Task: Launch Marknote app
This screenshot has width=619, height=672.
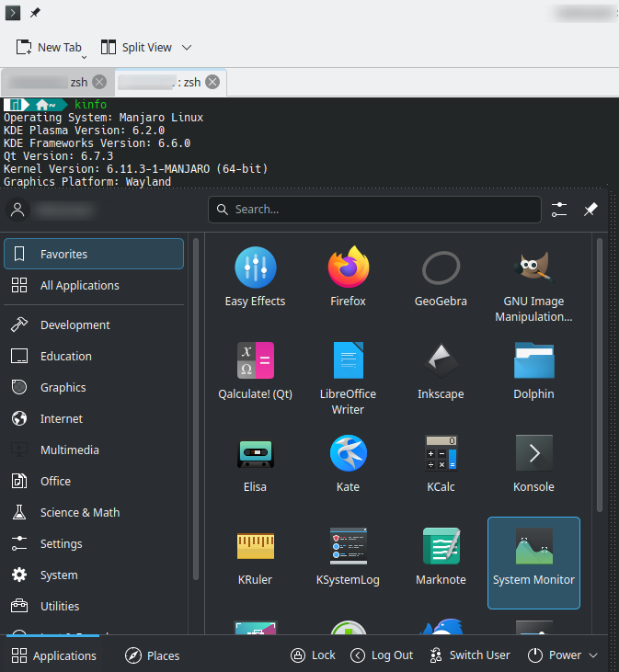Action: [441, 556]
